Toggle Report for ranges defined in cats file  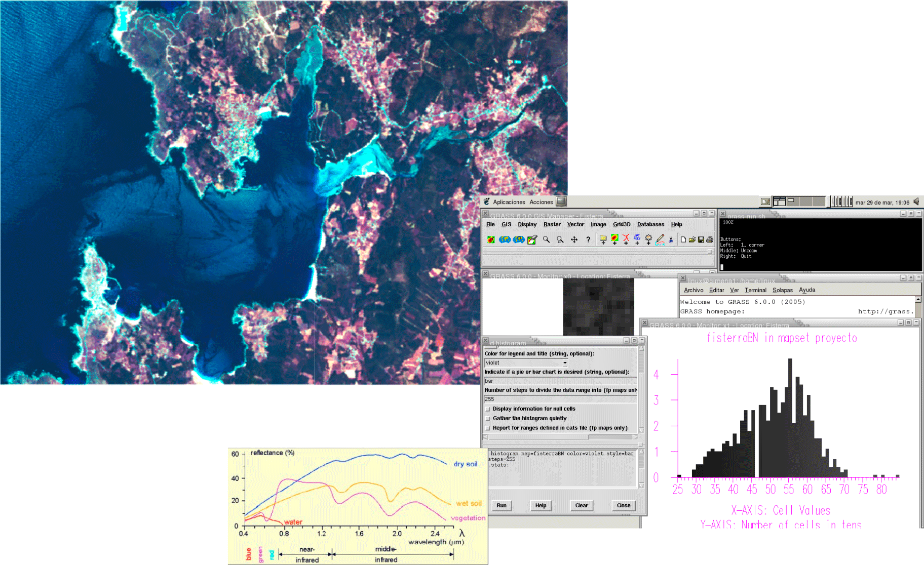click(x=488, y=428)
